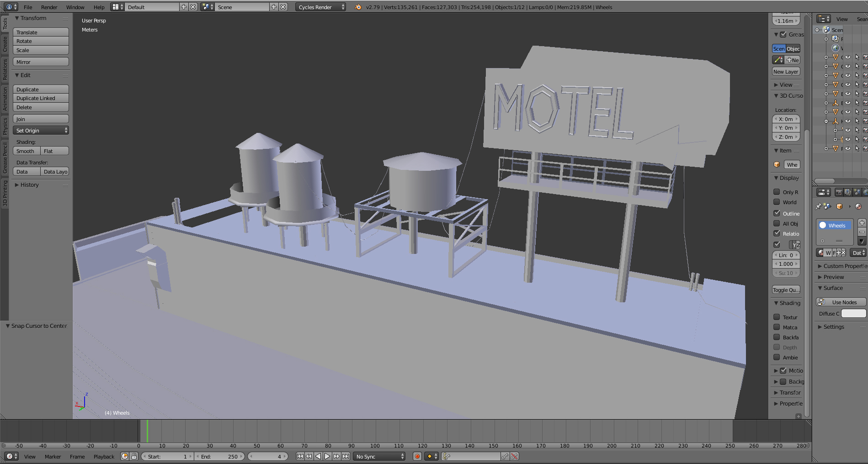Click the Blender logo icon in header
The image size is (868, 464).
pos(358,7)
